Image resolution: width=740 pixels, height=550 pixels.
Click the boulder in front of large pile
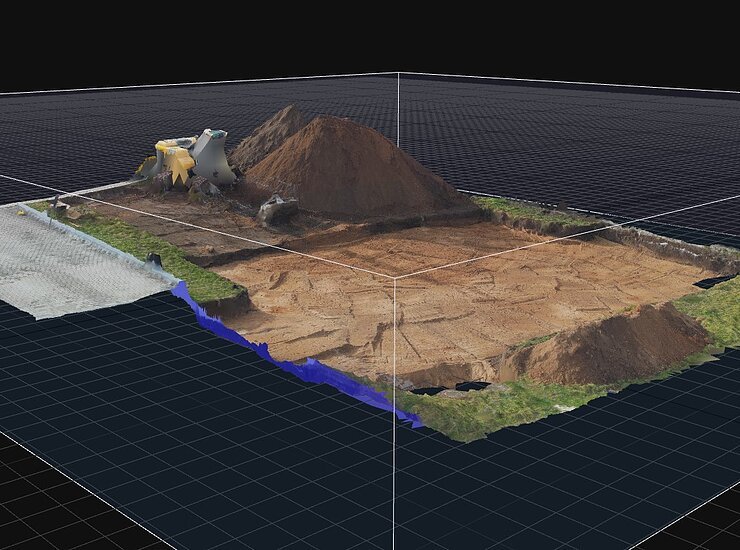(x=278, y=209)
